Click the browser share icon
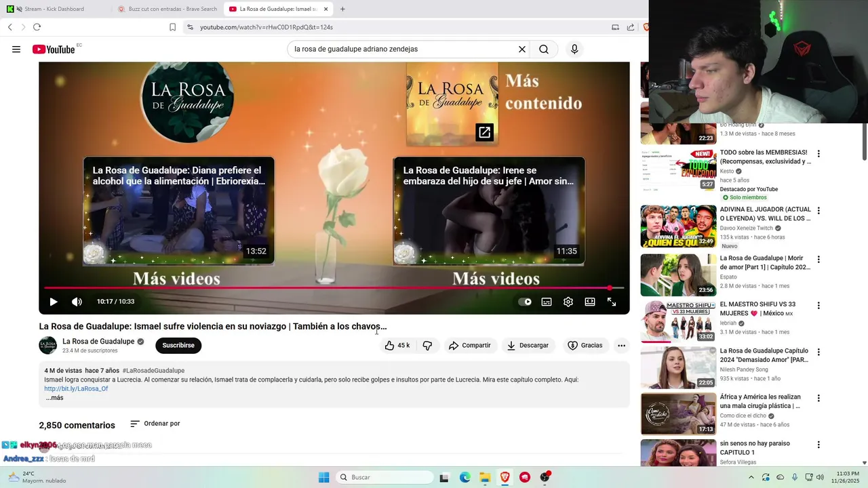 (631, 27)
